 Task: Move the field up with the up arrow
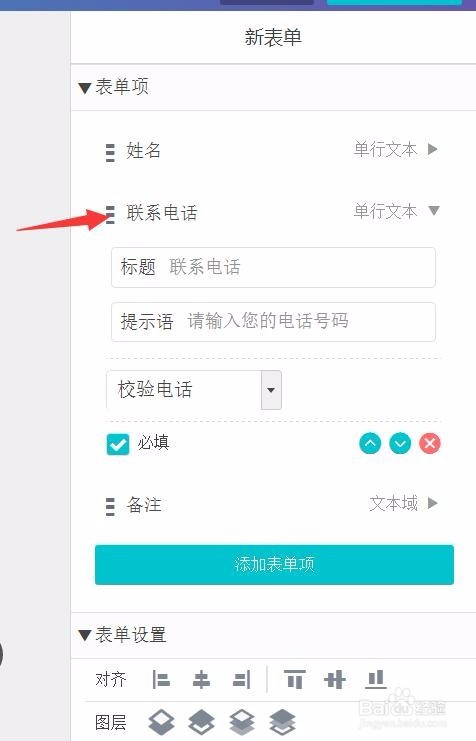tap(370, 443)
